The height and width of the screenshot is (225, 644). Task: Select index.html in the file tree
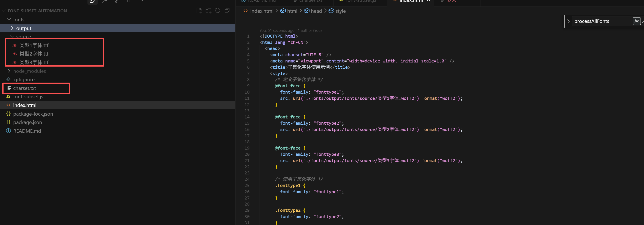click(118, 105)
